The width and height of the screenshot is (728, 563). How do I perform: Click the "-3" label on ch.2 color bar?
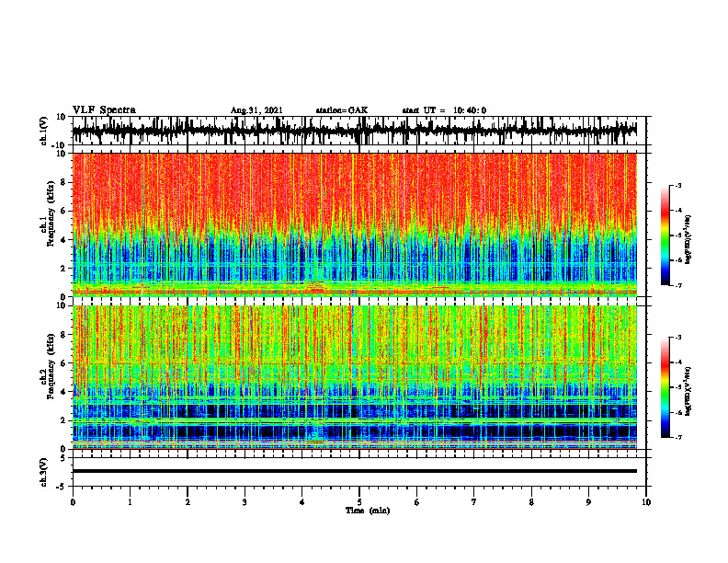tap(677, 338)
